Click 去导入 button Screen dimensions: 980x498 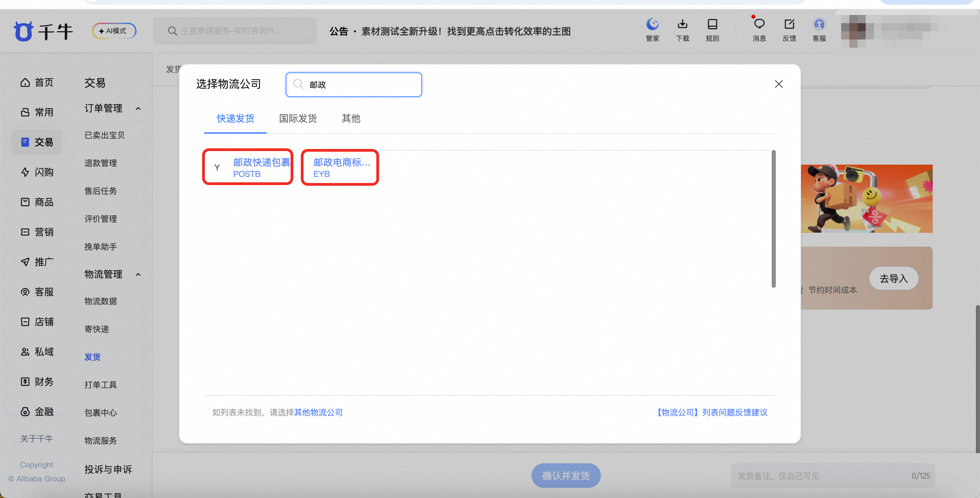point(894,279)
